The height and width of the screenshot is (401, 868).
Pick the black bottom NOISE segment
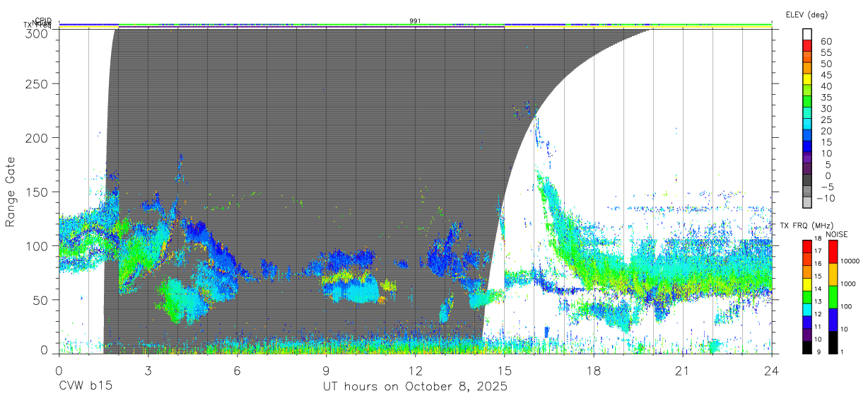(x=833, y=342)
